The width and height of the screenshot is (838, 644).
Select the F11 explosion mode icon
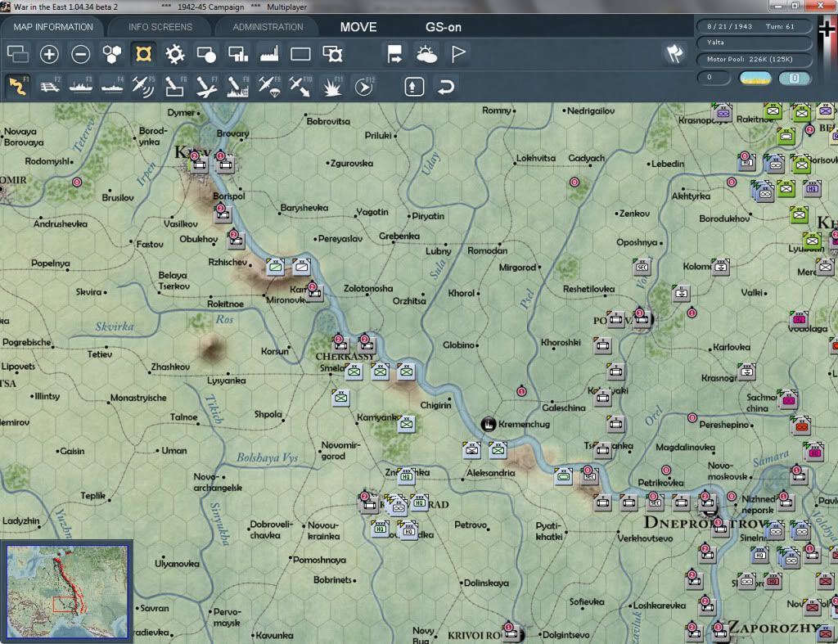[332, 86]
